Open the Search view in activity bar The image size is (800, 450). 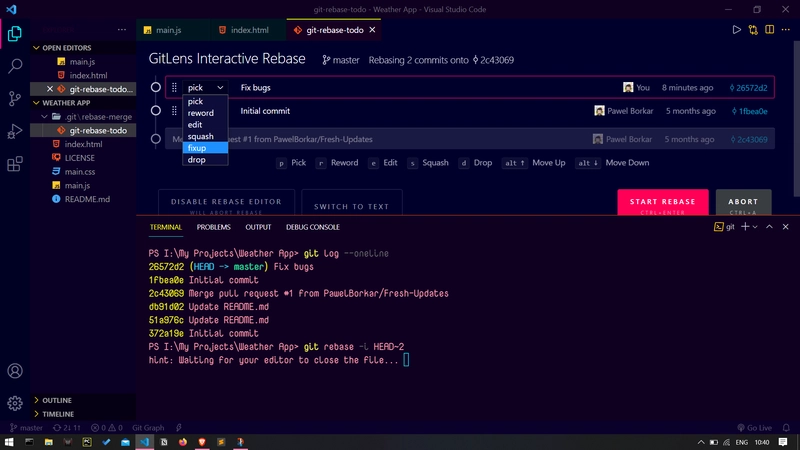15,66
